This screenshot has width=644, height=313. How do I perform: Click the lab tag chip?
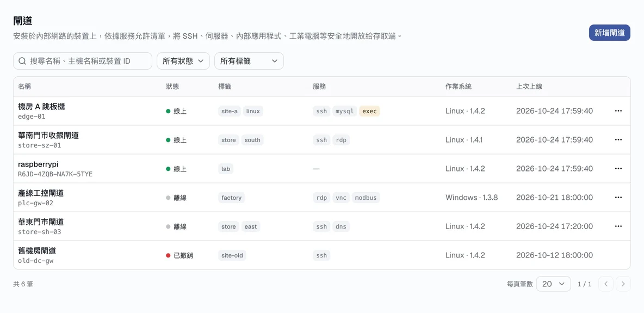[x=226, y=169]
